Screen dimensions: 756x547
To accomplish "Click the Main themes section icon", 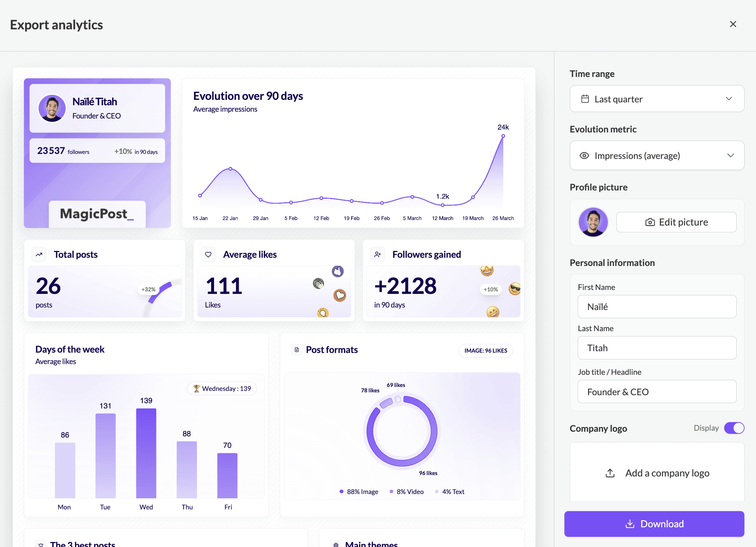I will click(336, 544).
